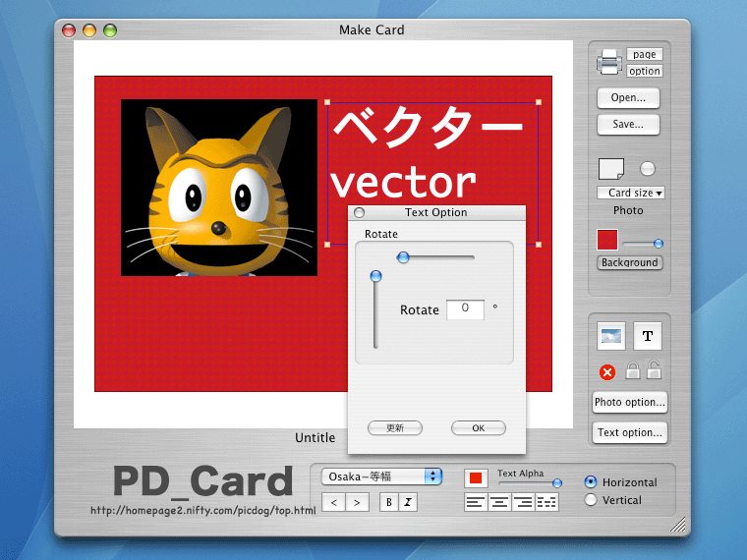The image size is (747, 560).
Task: Click the "Photo" label
Action: 628,210
